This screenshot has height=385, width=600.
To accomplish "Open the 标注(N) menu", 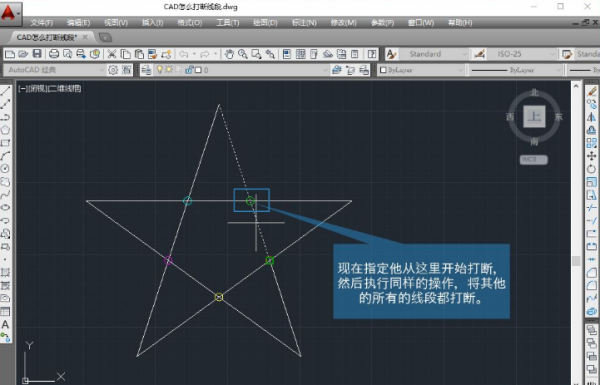I will click(x=304, y=23).
